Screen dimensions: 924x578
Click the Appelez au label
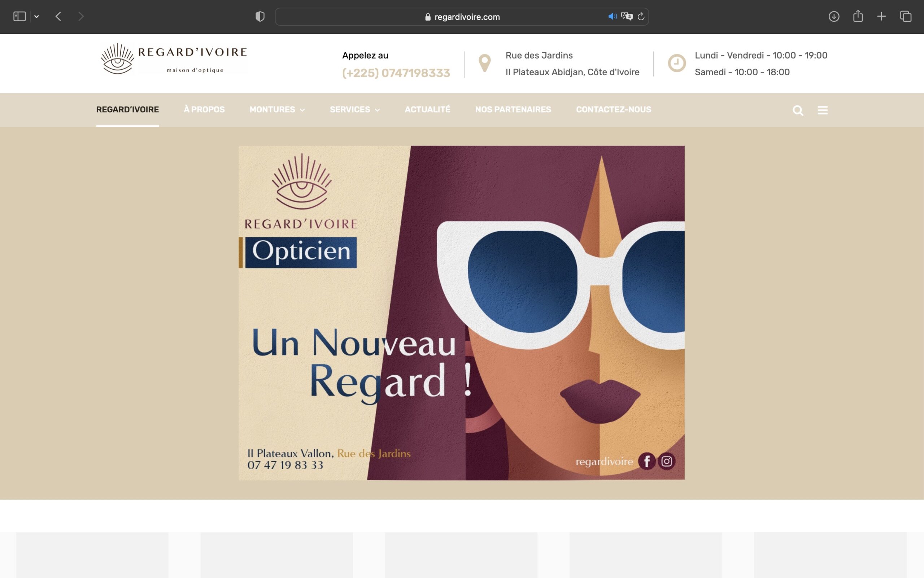pos(365,55)
